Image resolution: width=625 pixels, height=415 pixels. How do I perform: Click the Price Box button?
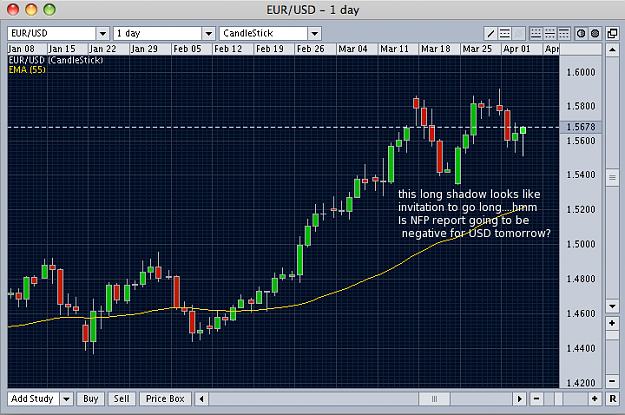165,399
